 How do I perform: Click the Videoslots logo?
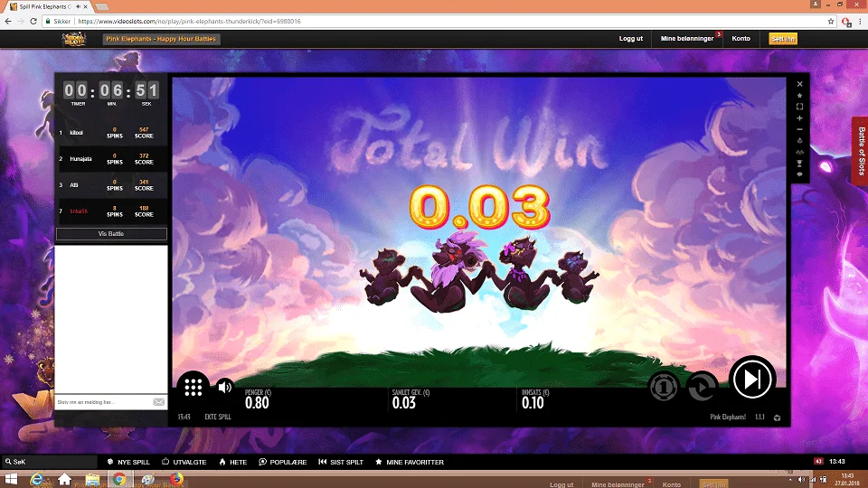pos(74,39)
